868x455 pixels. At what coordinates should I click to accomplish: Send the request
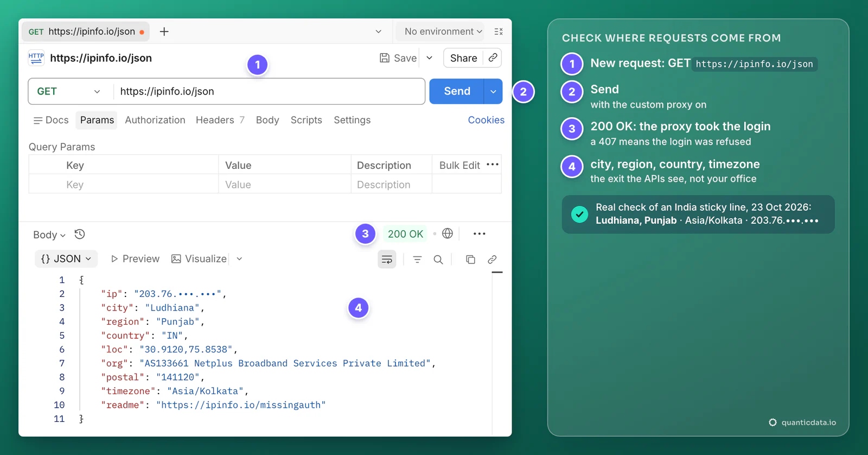[457, 91]
